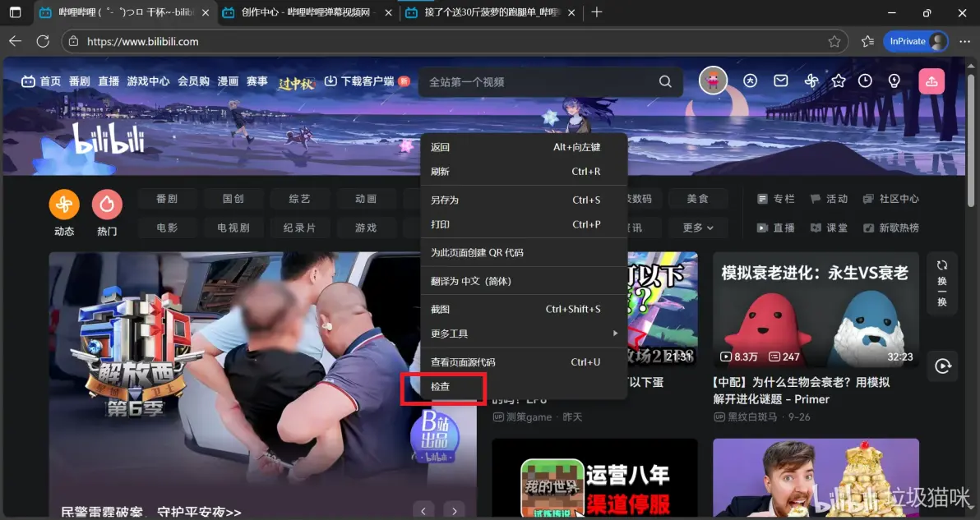The image size is (980, 520).
Task: Add this page to favorites star
Action: tap(834, 41)
